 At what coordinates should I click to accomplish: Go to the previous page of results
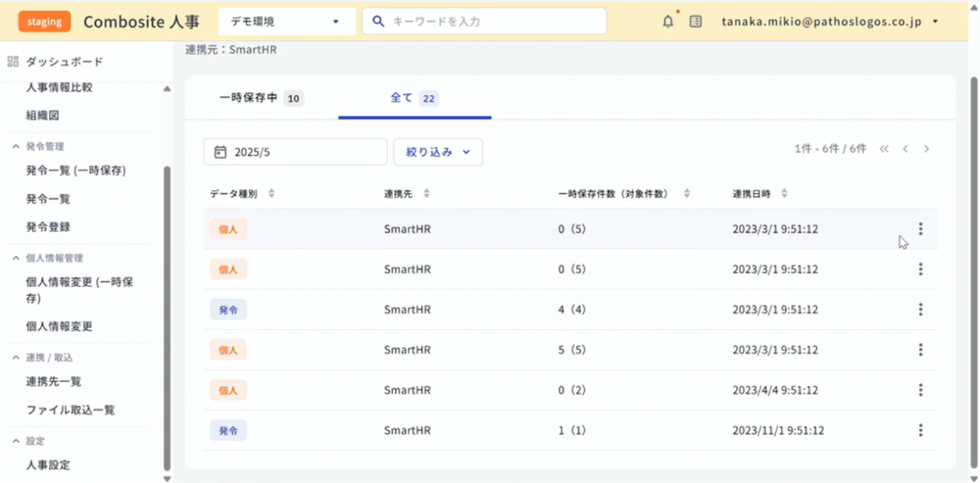tap(905, 149)
